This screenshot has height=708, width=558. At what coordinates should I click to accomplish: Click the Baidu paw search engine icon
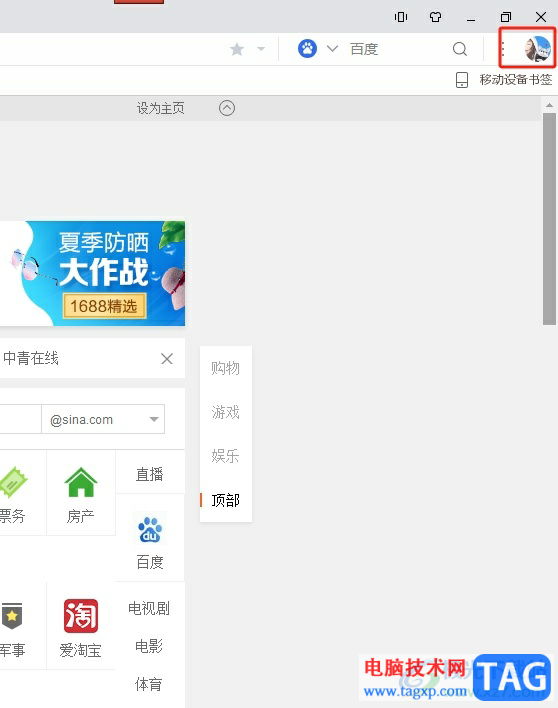tap(307, 48)
